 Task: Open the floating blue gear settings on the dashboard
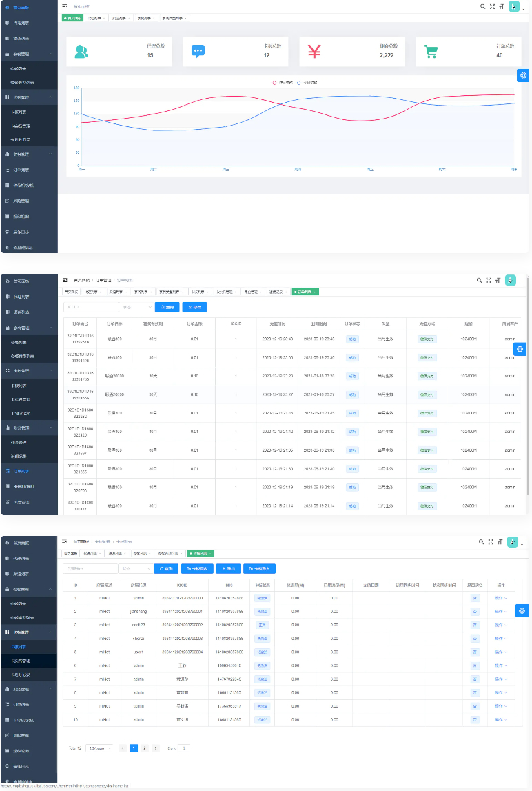[523, 75]
